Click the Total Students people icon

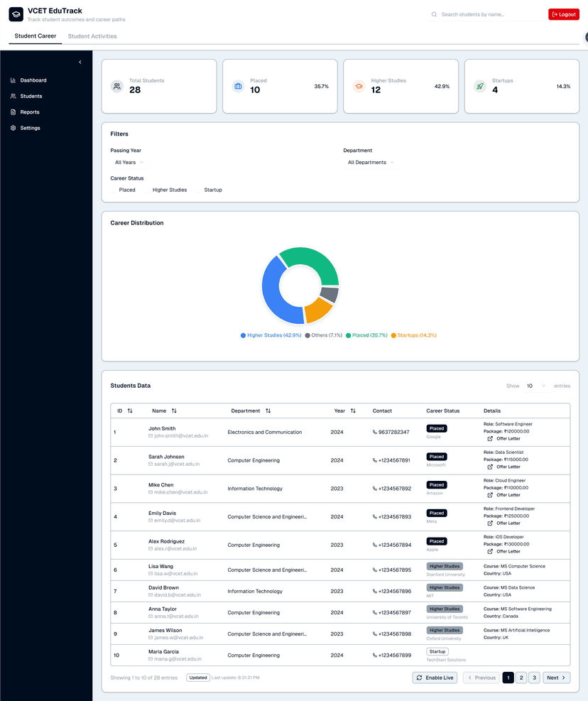click(117, 87)
